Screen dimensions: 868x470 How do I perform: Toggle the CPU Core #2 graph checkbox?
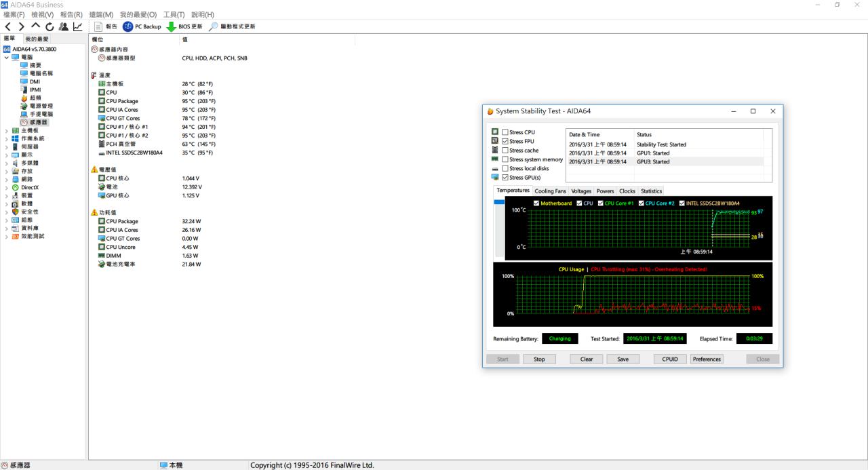[641, 203]
